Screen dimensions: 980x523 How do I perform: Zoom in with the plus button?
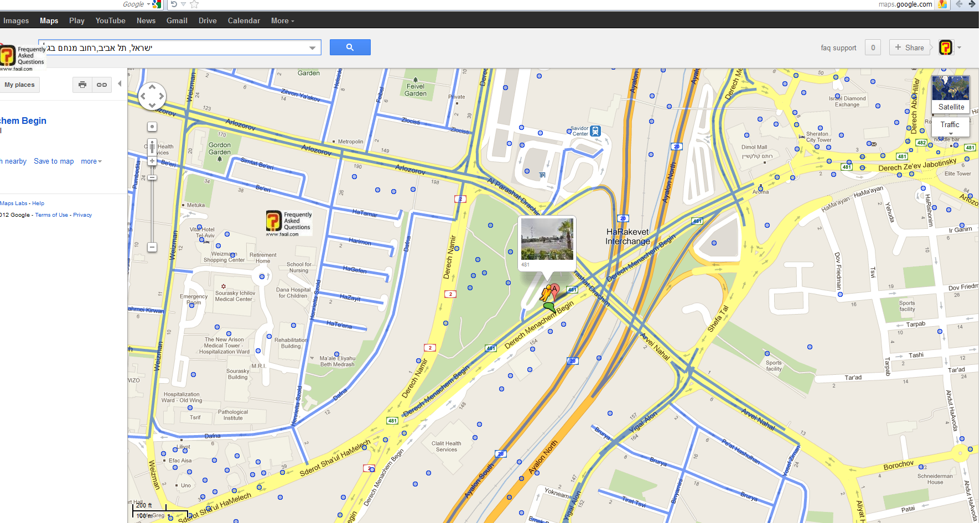152,161
